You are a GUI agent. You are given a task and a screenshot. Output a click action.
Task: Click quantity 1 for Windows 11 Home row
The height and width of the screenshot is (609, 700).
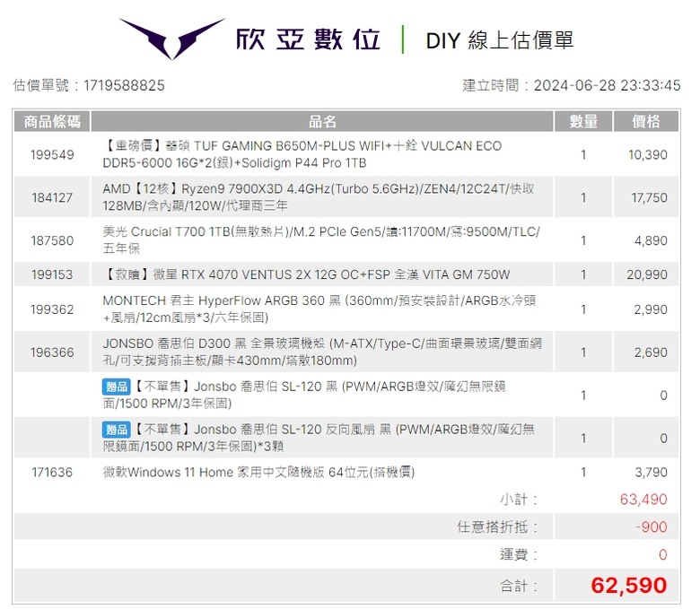pyautogui.click(x=583, y=472)
